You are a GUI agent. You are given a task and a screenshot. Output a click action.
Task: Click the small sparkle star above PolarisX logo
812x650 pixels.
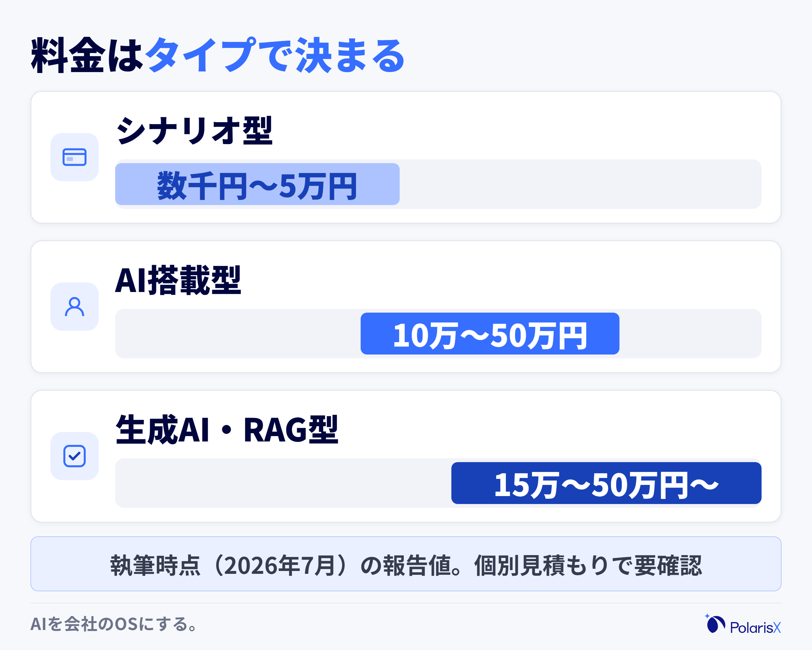[x=707, y=616]
